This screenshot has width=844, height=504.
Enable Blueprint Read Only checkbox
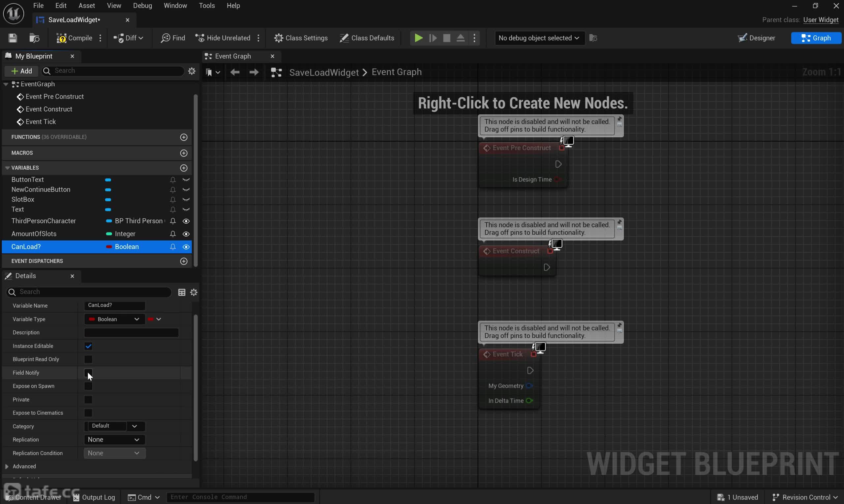pyautogui.click(x=88, y=359)
